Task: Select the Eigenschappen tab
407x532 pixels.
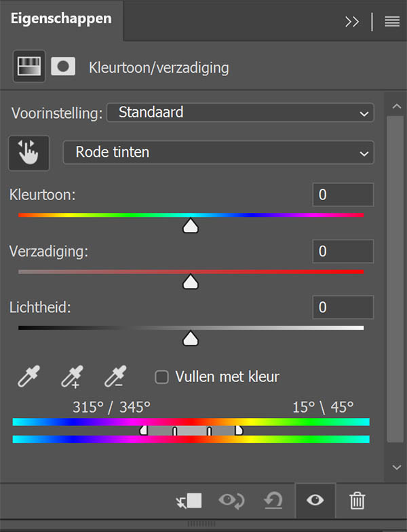Action: tap(61, 19)
